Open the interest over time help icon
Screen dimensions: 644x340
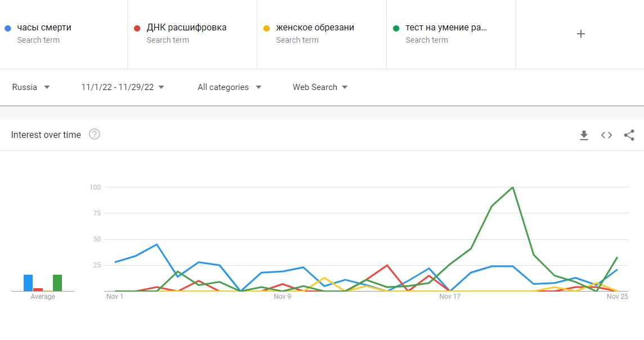click(x=95, y=135)
